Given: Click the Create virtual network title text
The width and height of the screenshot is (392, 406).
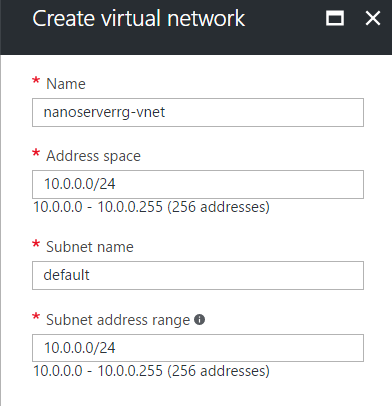Looking at the screenshot, I should [139, 18].
